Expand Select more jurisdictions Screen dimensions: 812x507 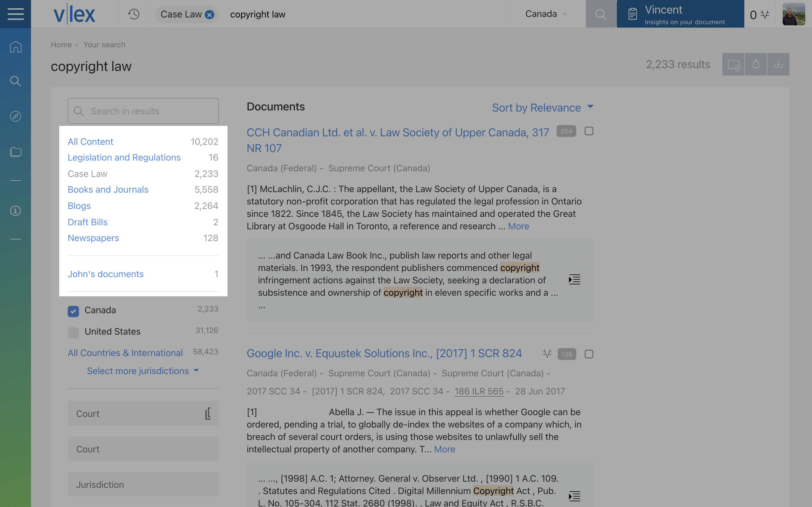[x=143, y=371]
